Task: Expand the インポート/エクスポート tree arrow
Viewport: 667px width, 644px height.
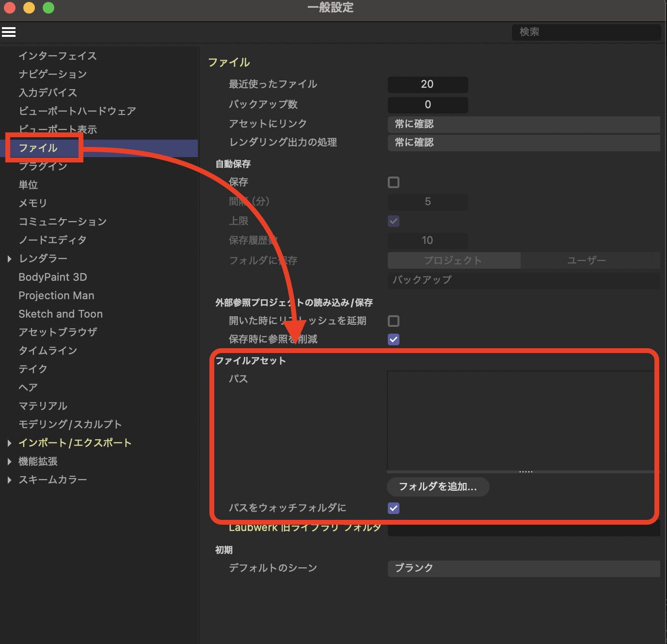Action: 9,443
